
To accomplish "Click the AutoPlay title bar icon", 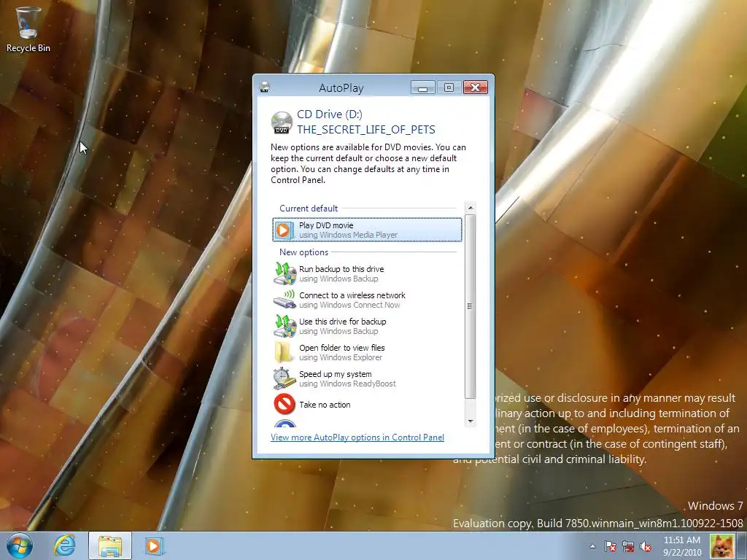I will point(264,87).
